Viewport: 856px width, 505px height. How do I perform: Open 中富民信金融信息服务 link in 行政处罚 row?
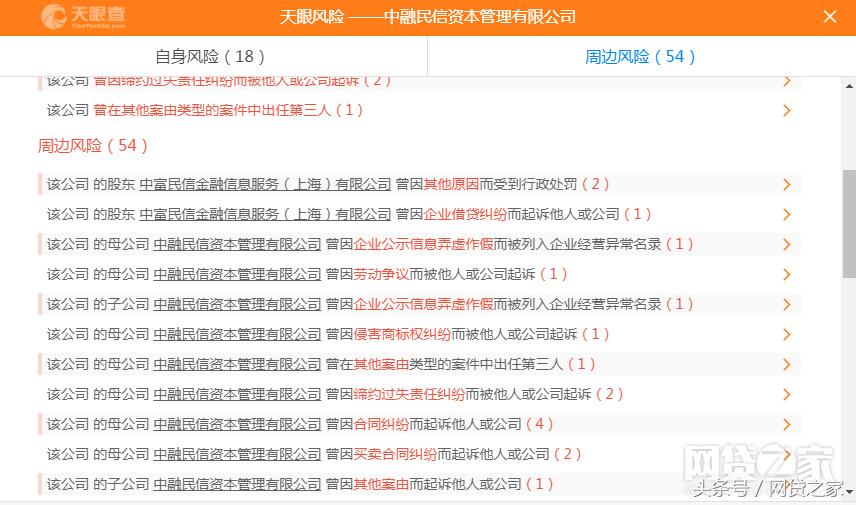click(x=265, y=185)
